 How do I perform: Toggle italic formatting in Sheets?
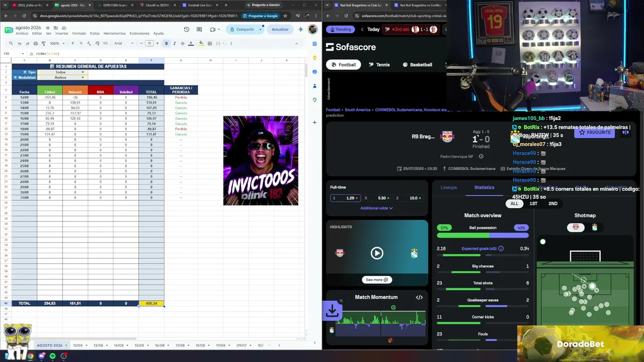pyautogui.click(x=175, y=43)
